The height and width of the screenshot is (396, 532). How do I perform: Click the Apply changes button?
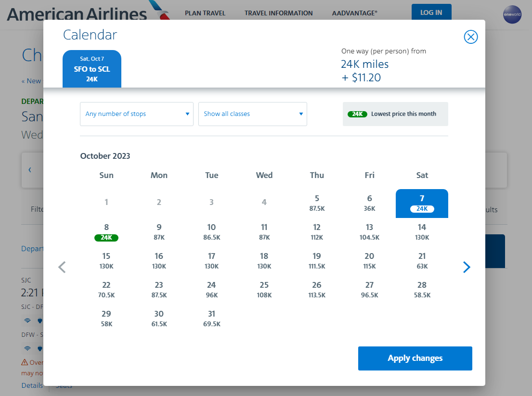click(415, 358)
